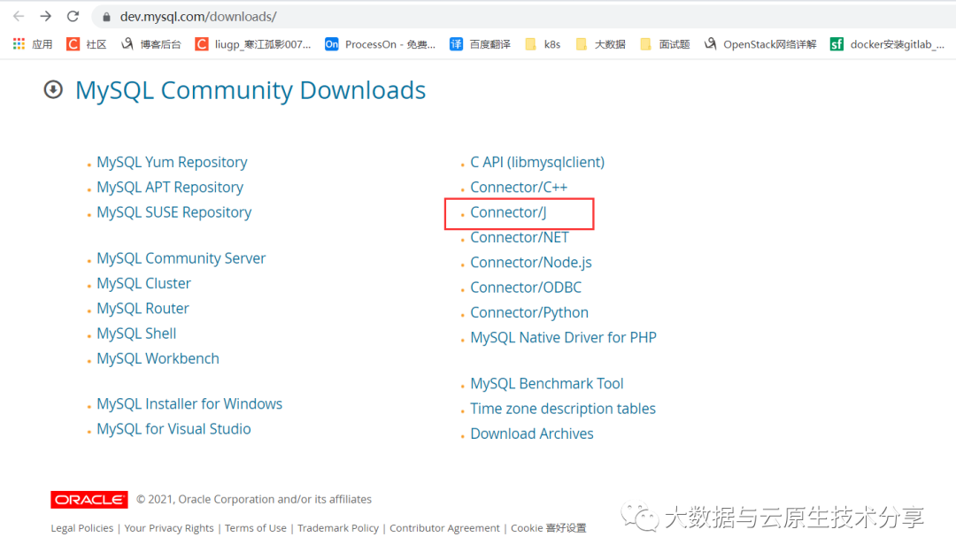Open Download Archives link

click(x=532, y=433)
